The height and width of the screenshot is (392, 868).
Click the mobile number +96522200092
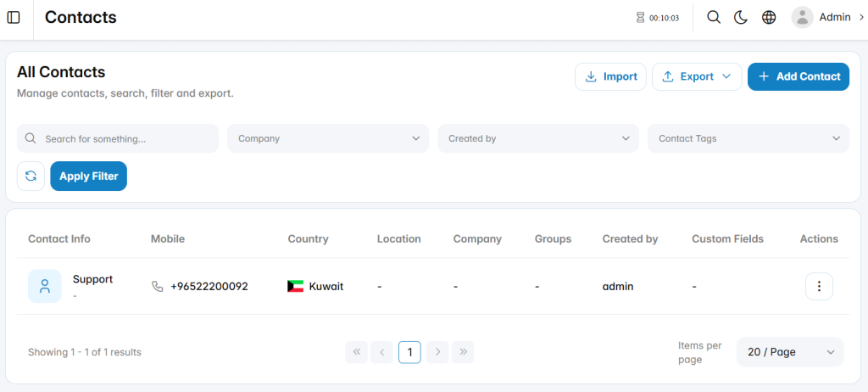tap(209, 287)
